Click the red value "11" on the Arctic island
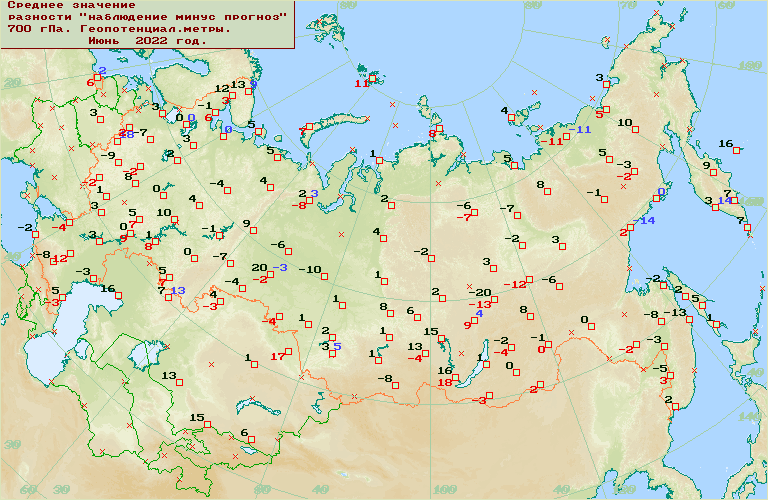 click(x=361, y=84)
